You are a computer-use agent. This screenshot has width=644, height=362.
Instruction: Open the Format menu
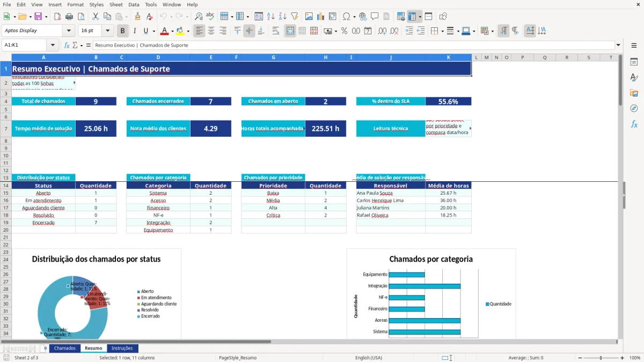pyautogui.click(x=75, y=4)
